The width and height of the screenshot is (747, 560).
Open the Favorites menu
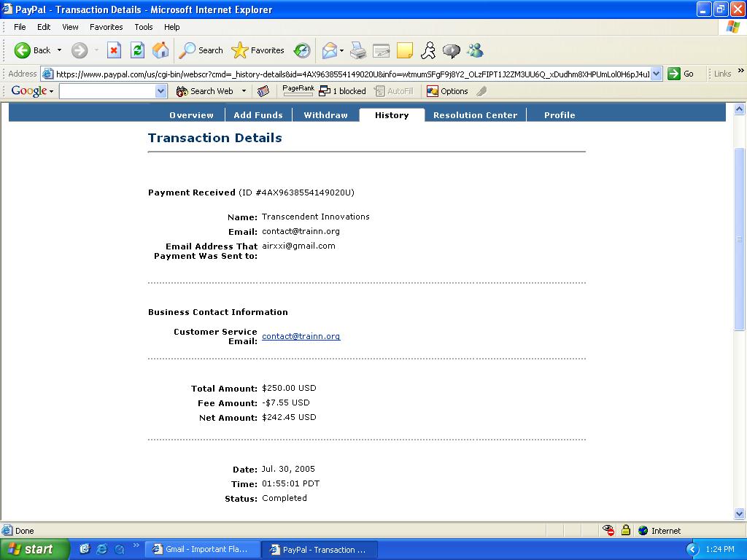[107, 27]
